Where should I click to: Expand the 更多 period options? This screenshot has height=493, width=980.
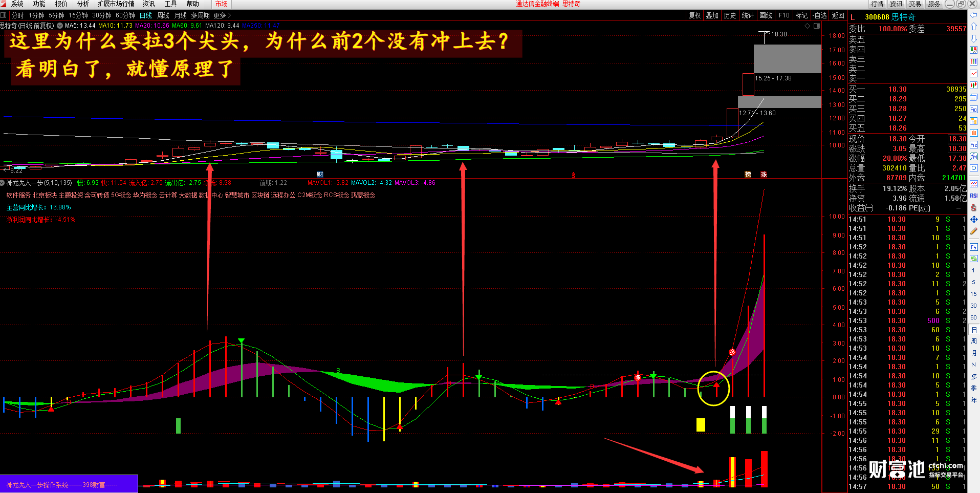tap(222, 15)
